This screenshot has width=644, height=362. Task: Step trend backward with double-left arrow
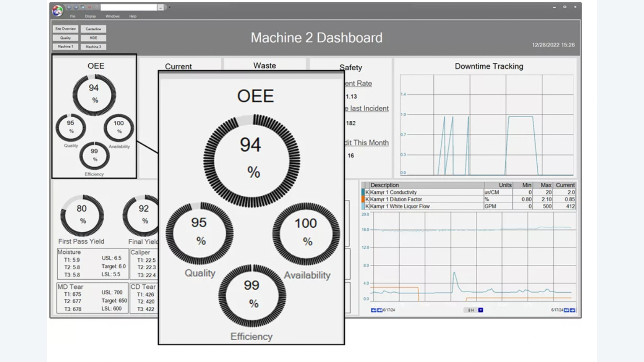(380, 310)
